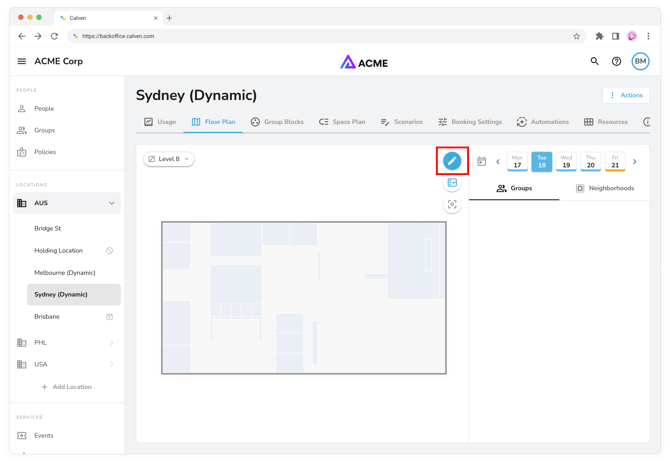
Task: Bookmark this page with the star icon
Action: (577, 36)
